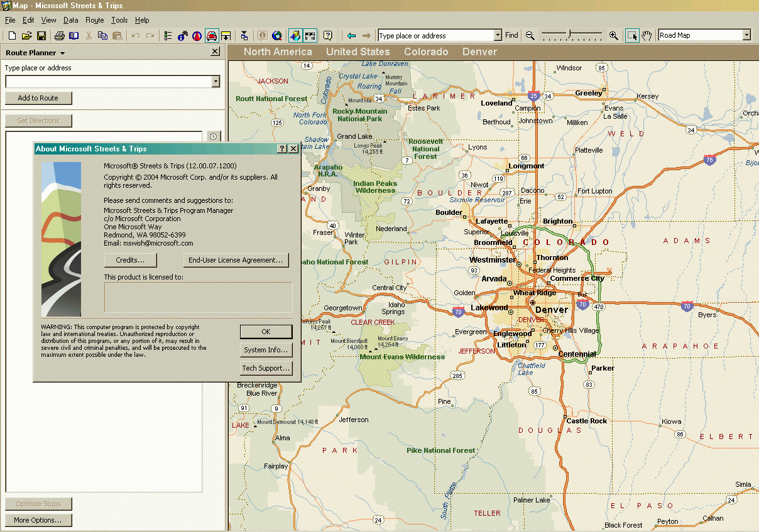Image resolution: width=759 pixels, height=532 pixels.
Task: Click the binoculars Find Nearby Places icon
Action: pos(183,36)
